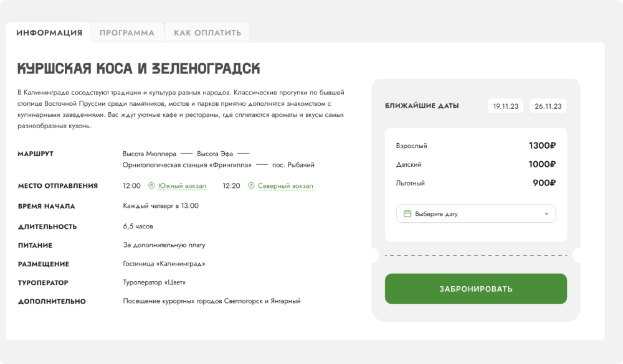This screenshot has width=623, height=364.
Task: Open the Южный вокзал location link
Action: (182, 186)
